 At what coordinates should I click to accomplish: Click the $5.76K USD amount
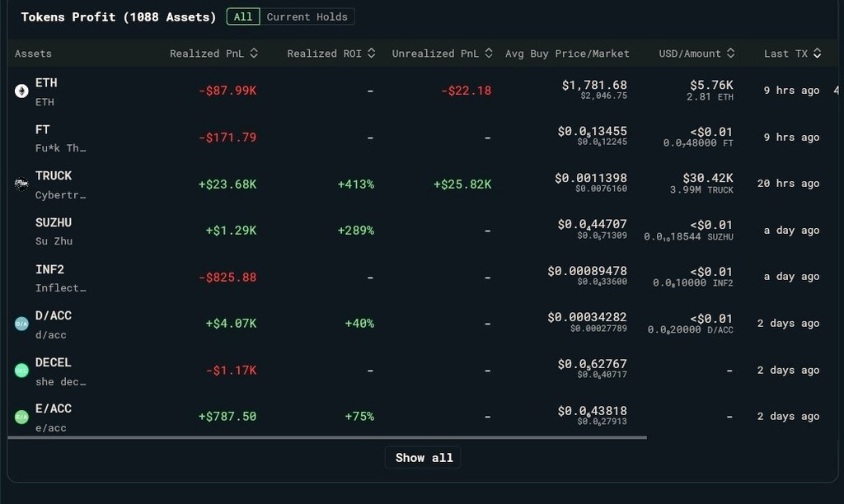pos(711,85)
